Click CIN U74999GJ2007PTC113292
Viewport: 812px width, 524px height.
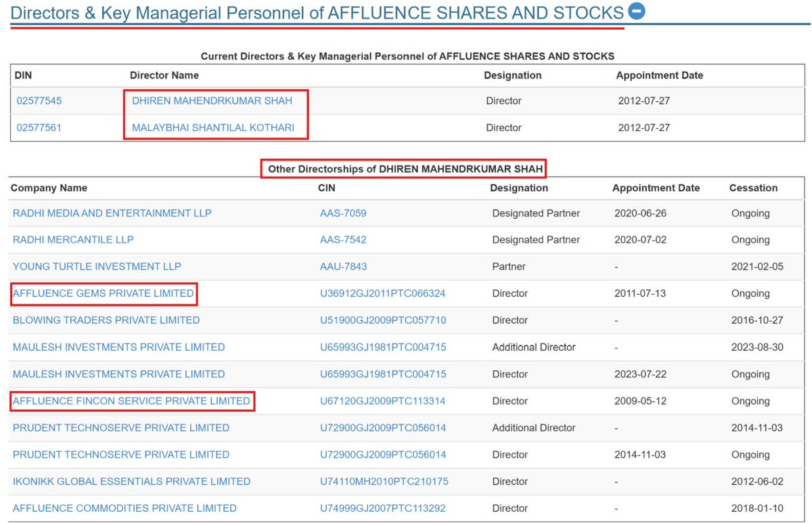click(x=382, y=508)
